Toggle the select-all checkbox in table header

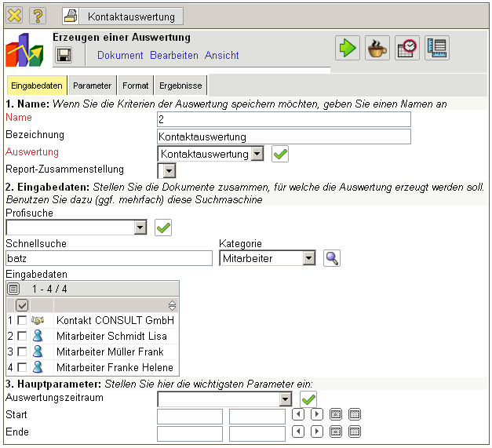[x=22, y=304]
